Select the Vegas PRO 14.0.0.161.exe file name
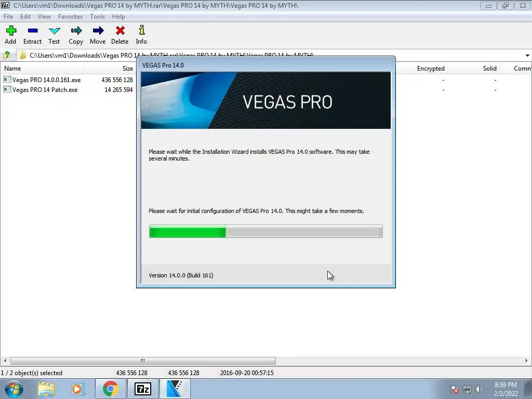 [46, 79]
